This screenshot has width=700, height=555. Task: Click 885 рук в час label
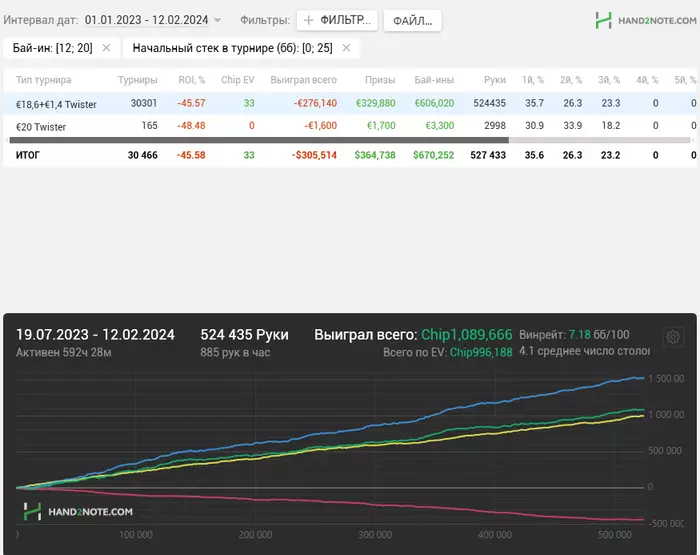[x=235, y=353]
